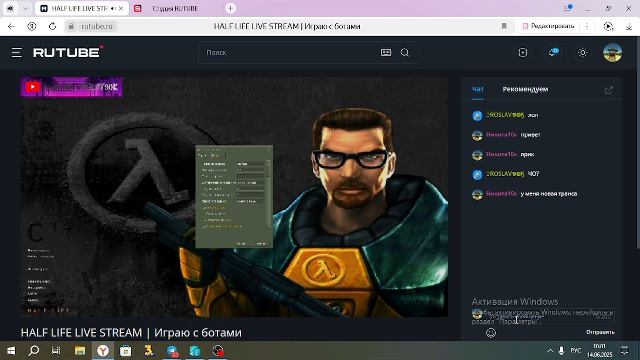Open the Windows notification center
The height and width of the screenshot is (360, 640).
pos(624,351)
